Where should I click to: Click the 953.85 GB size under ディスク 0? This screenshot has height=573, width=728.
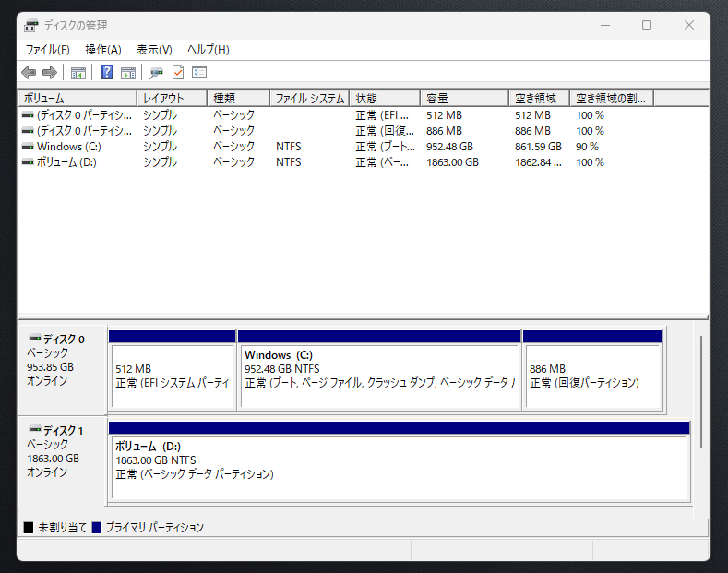tap(50, 367)
